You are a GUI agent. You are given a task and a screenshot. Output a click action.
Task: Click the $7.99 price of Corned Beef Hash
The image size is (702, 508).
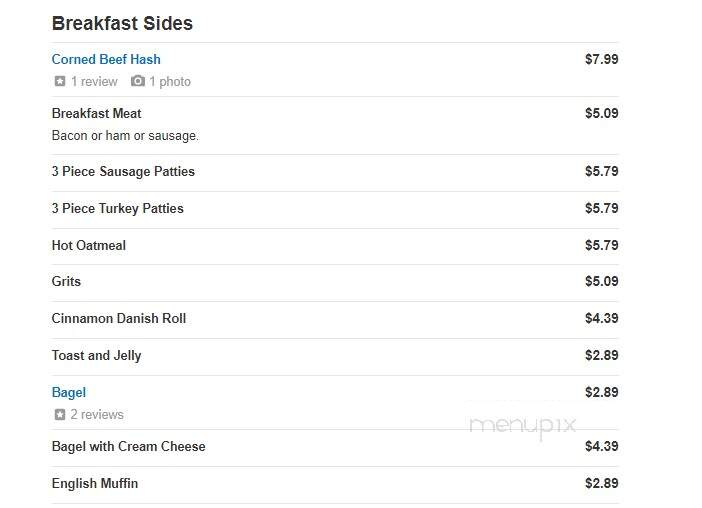pyautogui.click(x=601, y=59)
